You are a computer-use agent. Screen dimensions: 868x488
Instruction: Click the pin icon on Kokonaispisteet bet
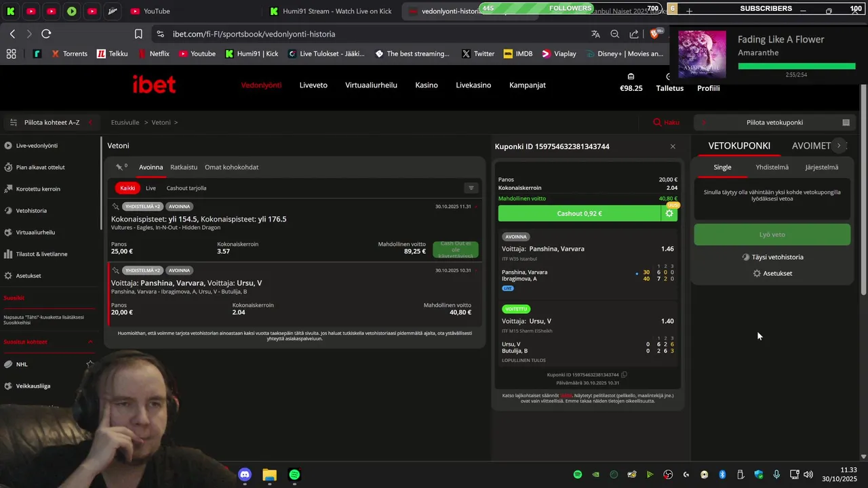point(116,206)
